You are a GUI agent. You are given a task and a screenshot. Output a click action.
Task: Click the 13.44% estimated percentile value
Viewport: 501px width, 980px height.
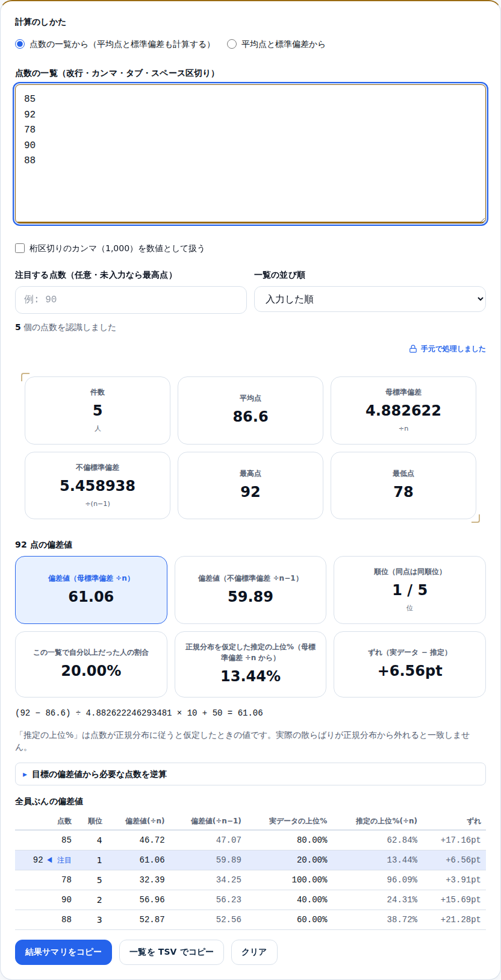point(250,676)
